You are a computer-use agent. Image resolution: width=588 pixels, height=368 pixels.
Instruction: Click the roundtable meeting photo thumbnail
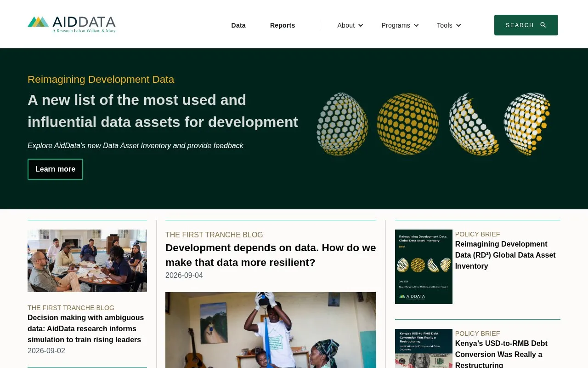pos(87,261)
